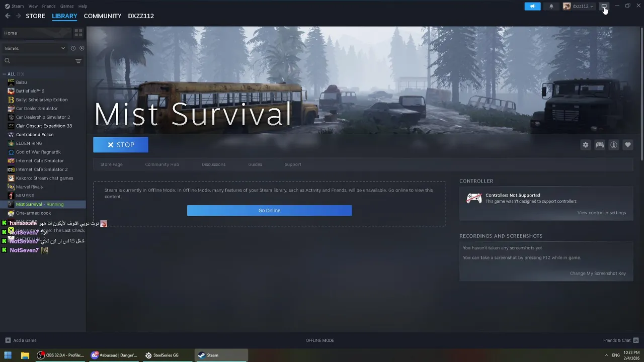Show game info icon
This screenshot has height=362, width=644.
coord(614,145)
